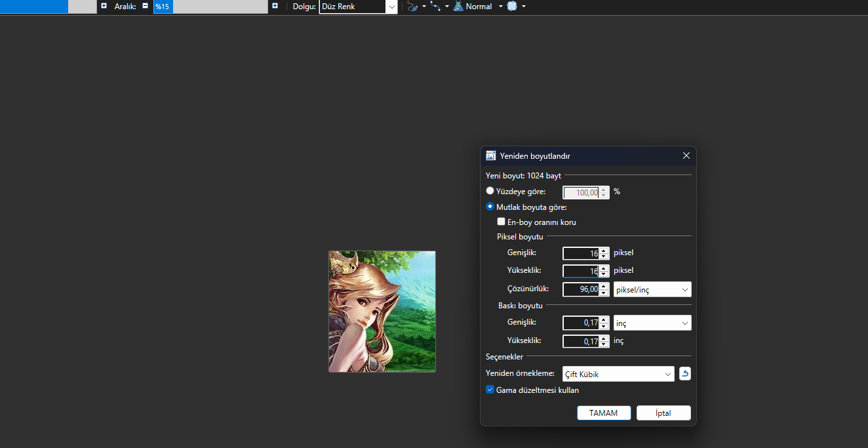
Task: Click the Yeniden boyutlandır dialog title icon
Action: pos(490,156)
